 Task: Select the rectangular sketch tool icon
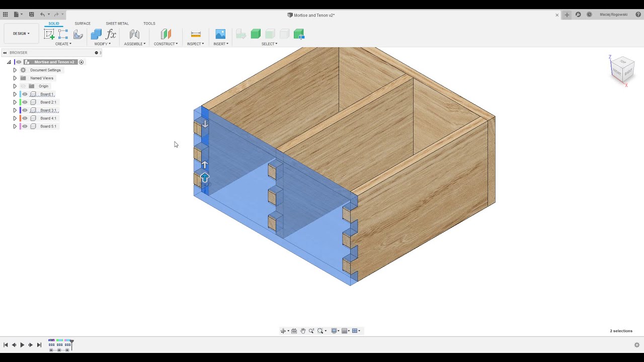click(x=63, y=34)
